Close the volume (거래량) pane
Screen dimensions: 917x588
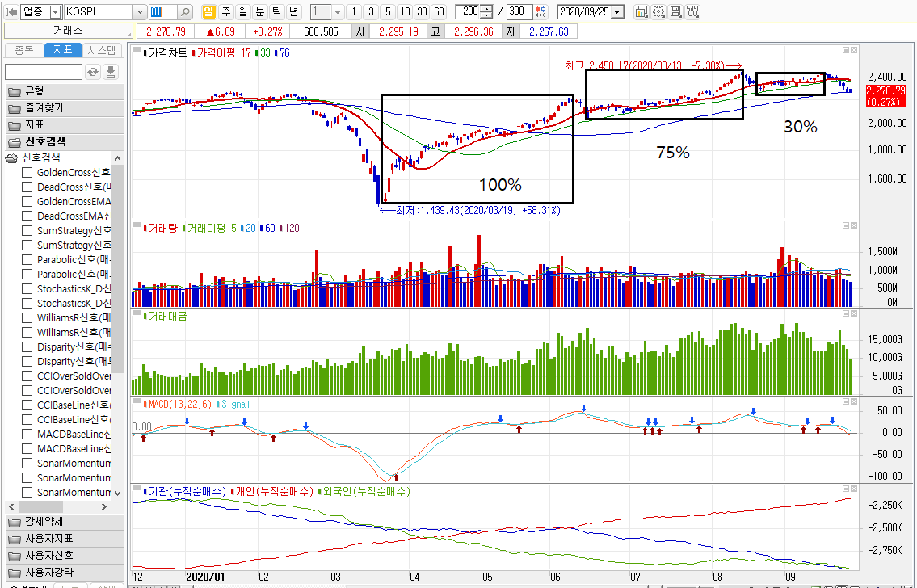pos(854,225)
